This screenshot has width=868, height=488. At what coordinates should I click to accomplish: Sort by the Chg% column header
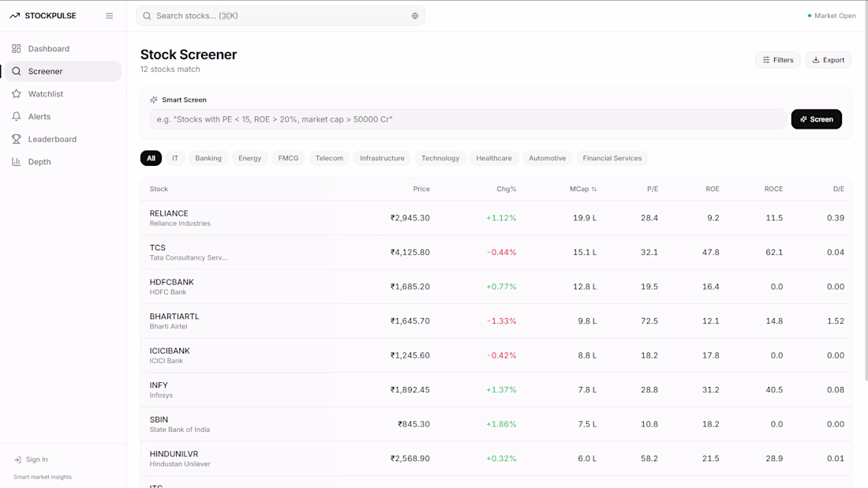pos(507,190)
